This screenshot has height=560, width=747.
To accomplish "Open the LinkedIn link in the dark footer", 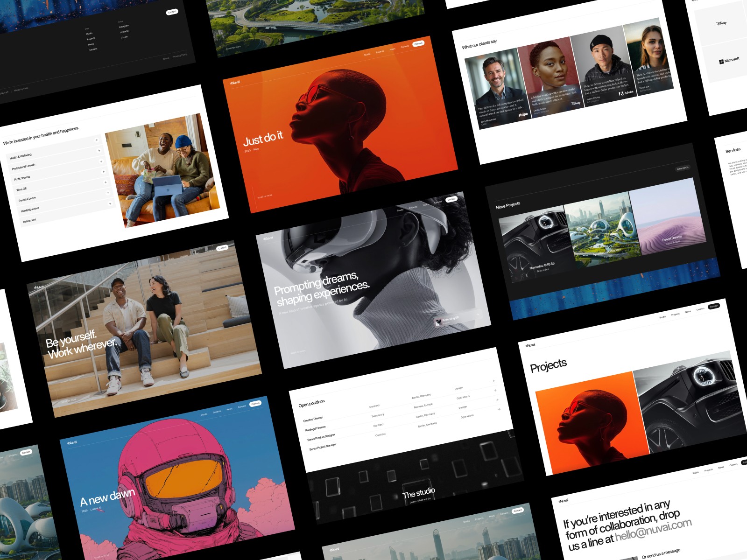I will 124,32.
